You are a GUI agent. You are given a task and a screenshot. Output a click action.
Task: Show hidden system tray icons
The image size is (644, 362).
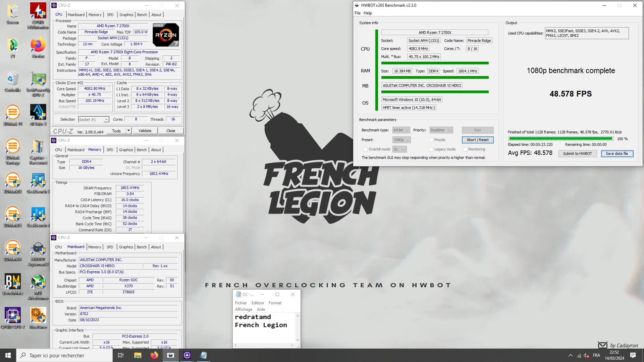570,355
